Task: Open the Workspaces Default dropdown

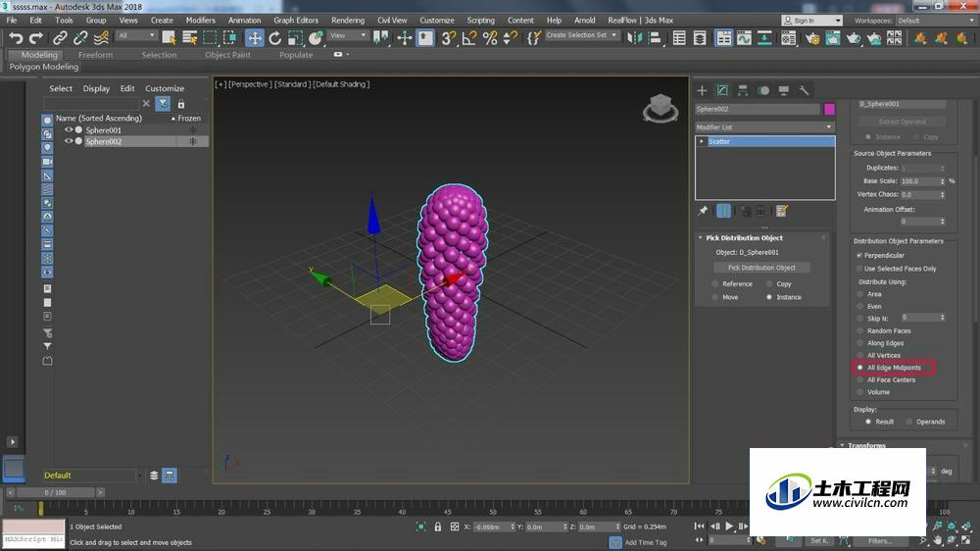Action: (936, 21)
